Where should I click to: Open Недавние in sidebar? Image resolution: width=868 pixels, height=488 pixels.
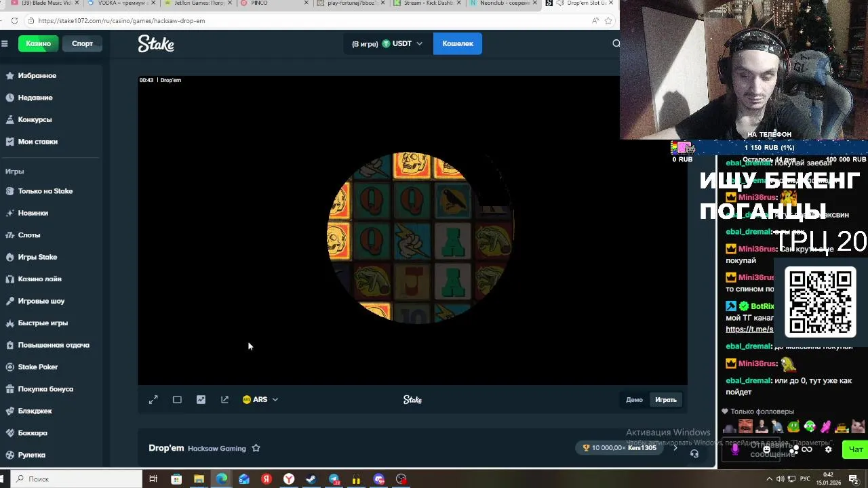click(35, 98)
